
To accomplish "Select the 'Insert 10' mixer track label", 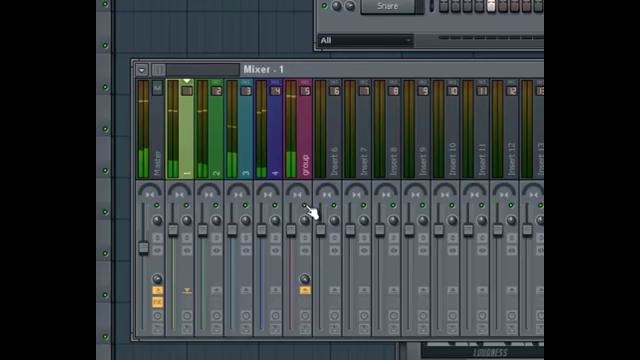I will pos(452,159).
